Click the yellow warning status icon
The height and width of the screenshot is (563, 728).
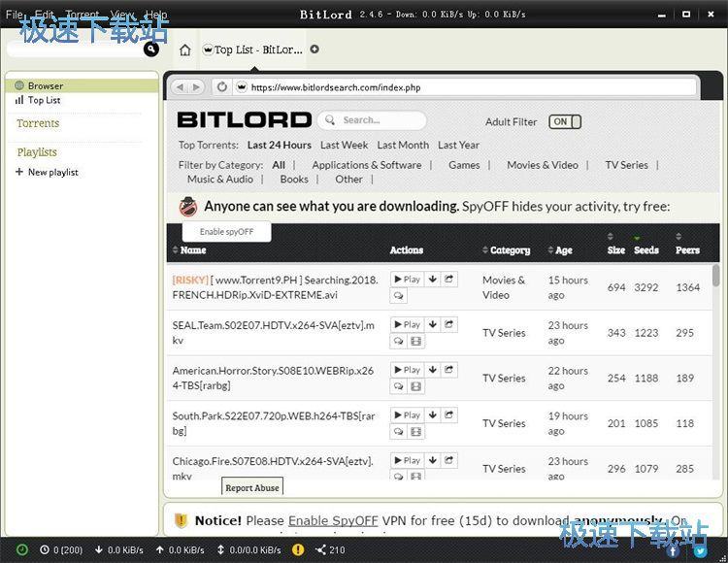coord(298,550)
